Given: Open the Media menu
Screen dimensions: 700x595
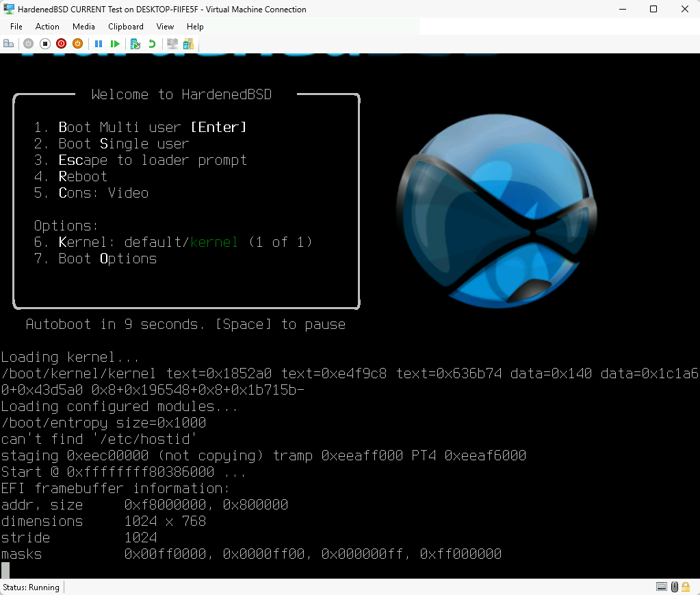Looking at the screenshot, I should pyautogui.click(x=83, y=27).
